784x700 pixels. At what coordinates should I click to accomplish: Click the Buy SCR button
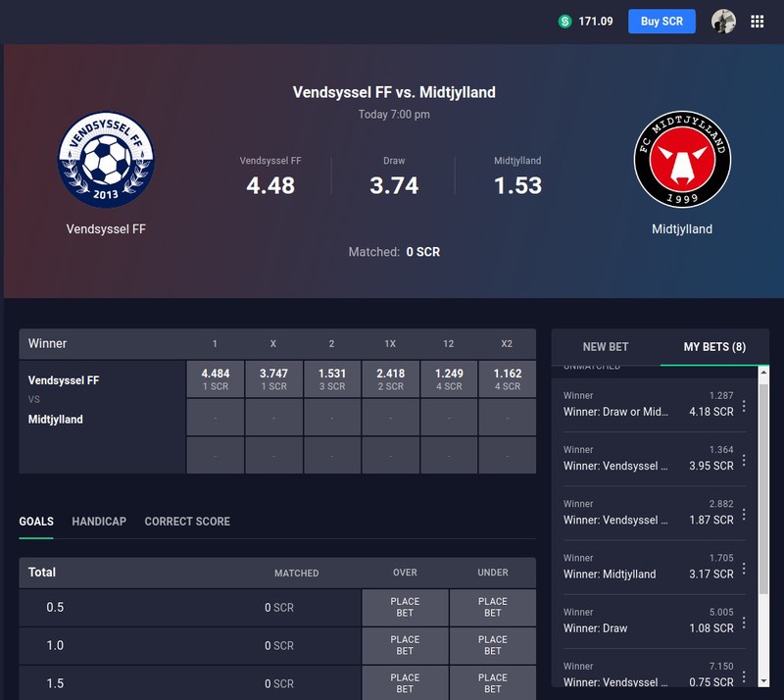[661, 22]
